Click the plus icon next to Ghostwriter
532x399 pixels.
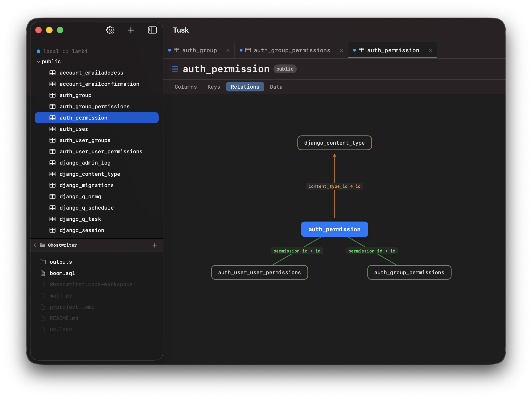pos(155,245)
